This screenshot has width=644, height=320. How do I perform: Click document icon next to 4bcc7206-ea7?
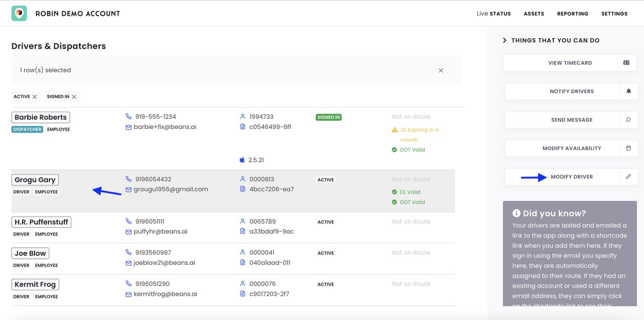[243, 189]
